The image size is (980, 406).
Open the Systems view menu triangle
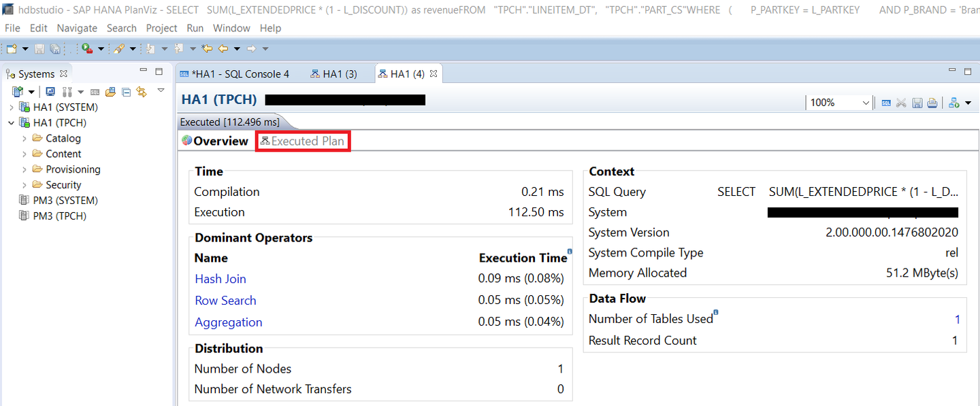(161, 90)
